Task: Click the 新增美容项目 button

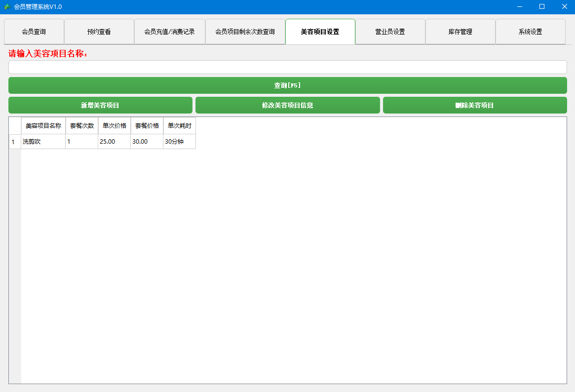Action: coord(100,105)
